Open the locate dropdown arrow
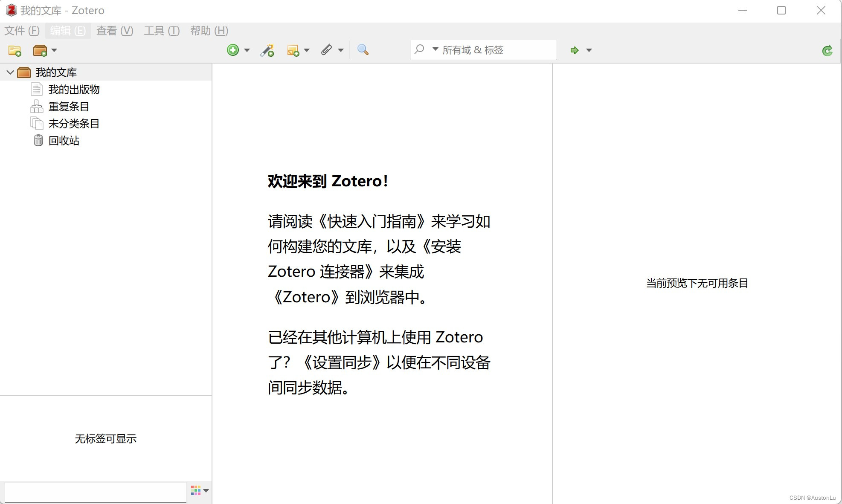 coord(589,50)
